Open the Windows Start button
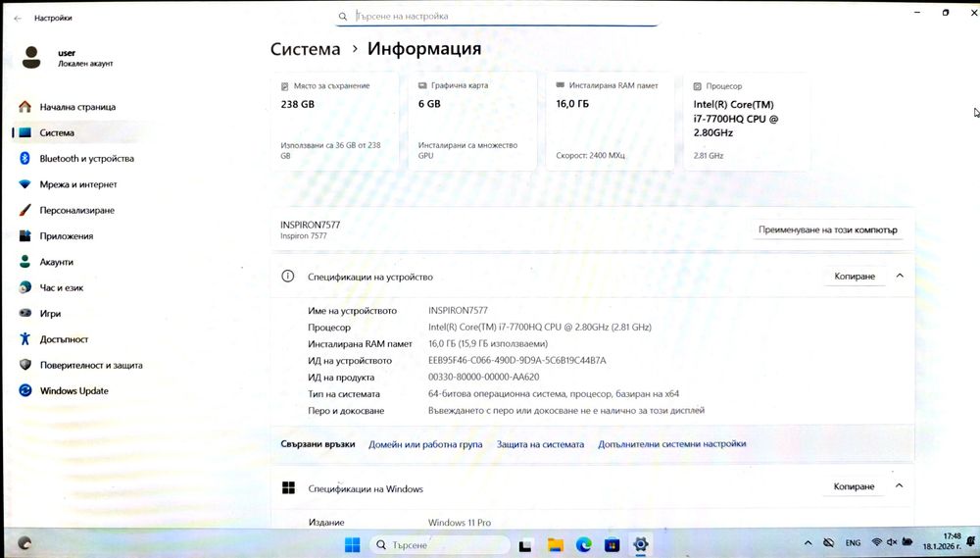The height and width of the screenshot is (558, 980). (x=353, y=545)
